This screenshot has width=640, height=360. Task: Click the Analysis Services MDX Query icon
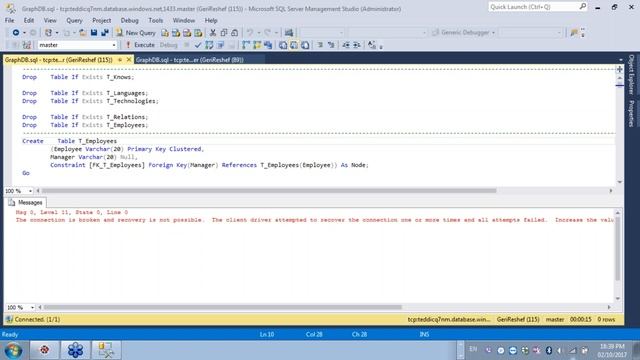176,33
